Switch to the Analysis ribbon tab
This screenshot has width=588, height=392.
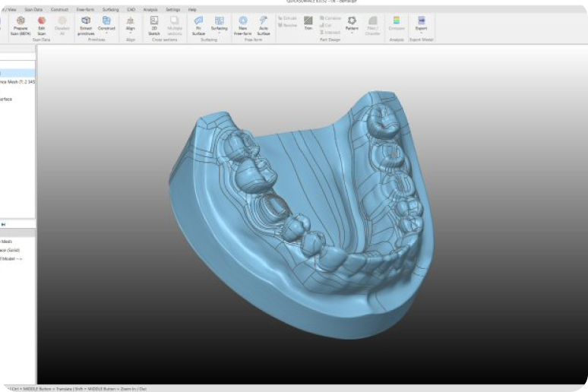point(150,9)
